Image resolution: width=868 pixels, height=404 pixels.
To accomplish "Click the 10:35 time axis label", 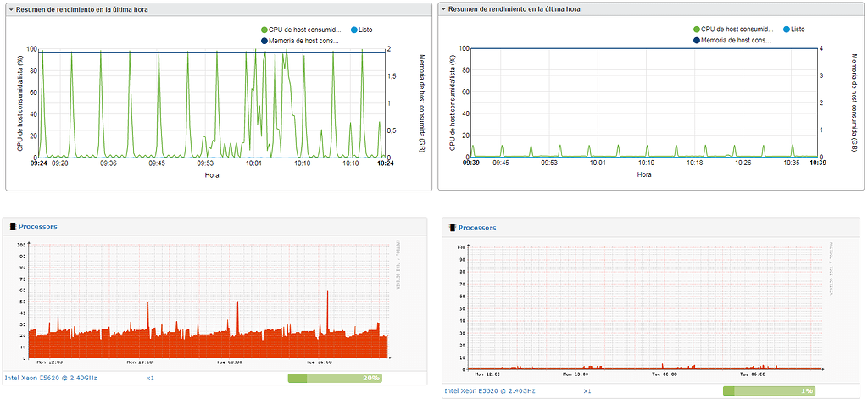I will (793, 163).
